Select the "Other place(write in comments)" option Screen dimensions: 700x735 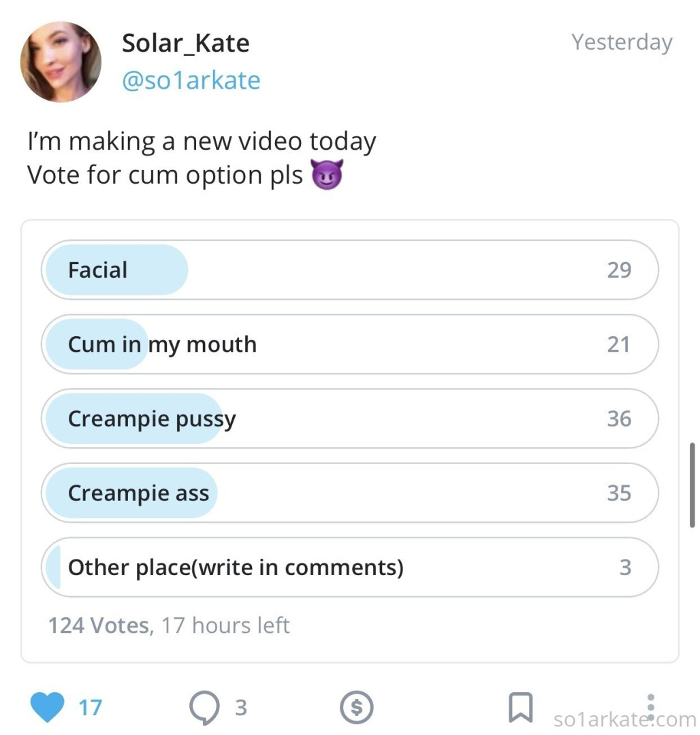[x=350, y=567]
